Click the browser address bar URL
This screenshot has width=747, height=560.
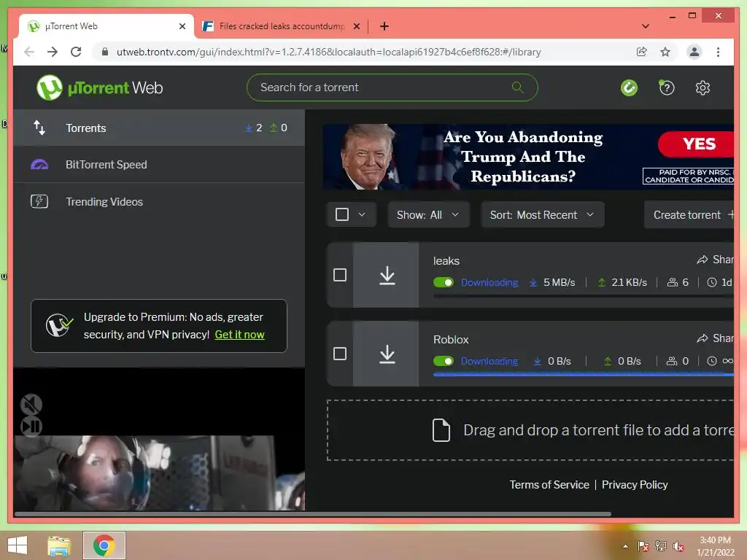(329, 52)
